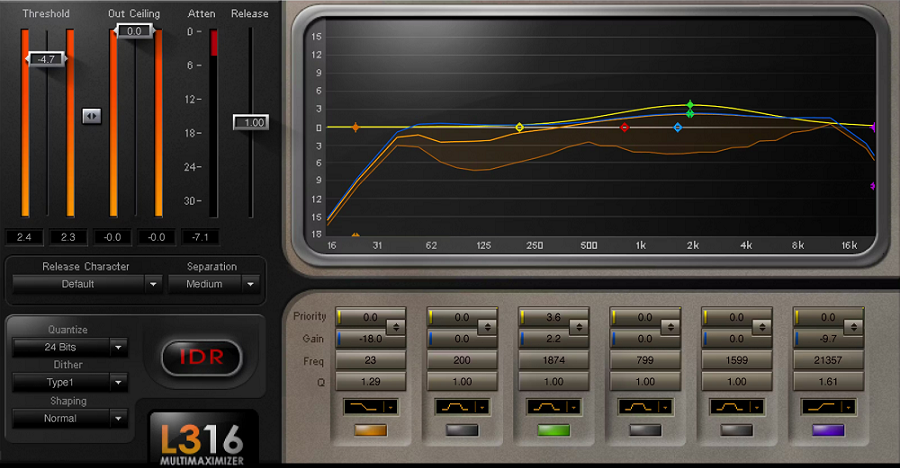Enable the gray band button under the 1599 Hz band
Viewport: 900px width, 468px height.
point(736,430)
